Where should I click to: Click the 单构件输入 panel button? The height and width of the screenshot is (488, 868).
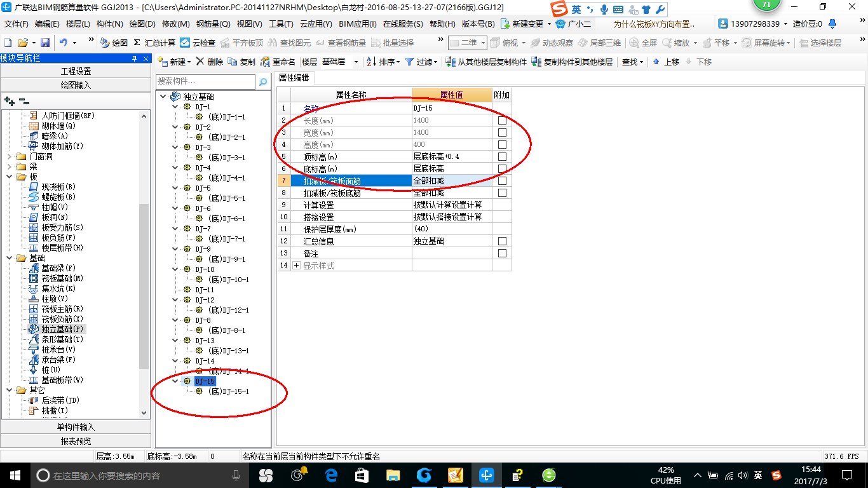point(76,427)
